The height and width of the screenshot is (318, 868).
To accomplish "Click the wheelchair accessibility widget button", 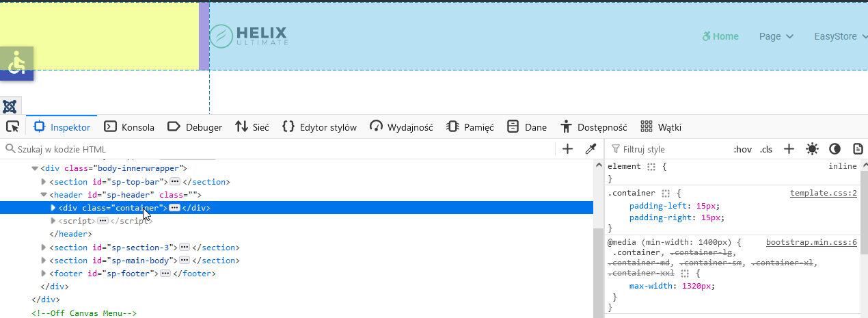I will [x=16, y=64].
